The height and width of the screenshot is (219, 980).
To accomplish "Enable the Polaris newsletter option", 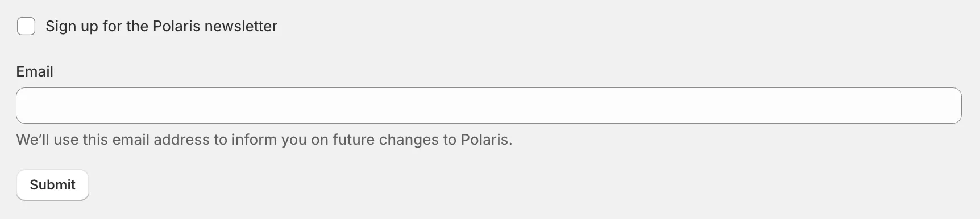I will tap(26, 26).
